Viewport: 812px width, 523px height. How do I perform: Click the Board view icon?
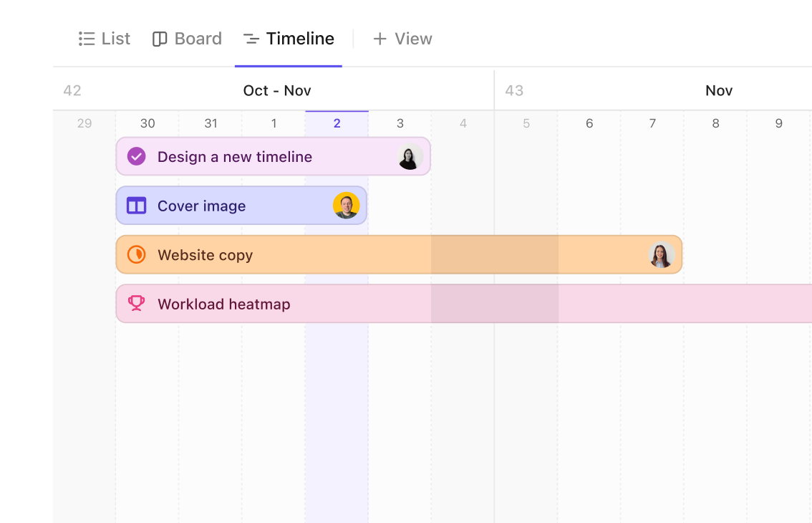pos(160,39)
